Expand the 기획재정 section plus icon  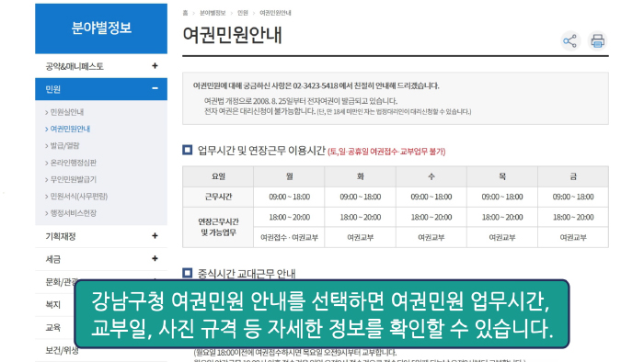(155, 236)
